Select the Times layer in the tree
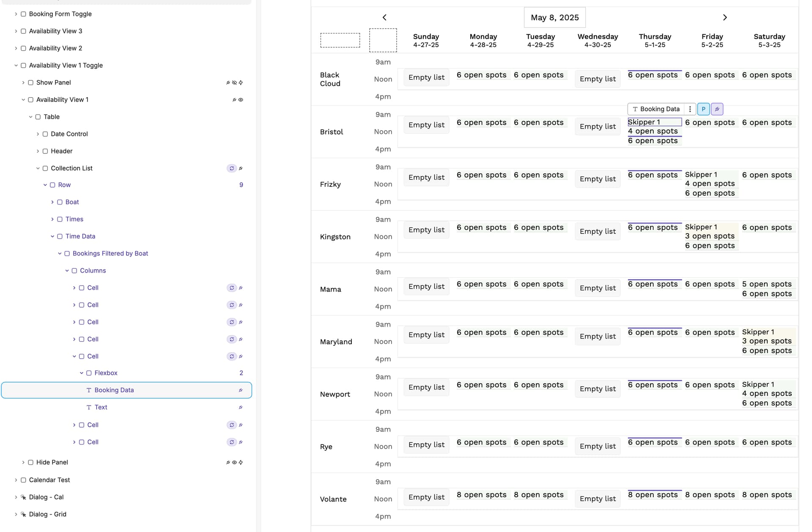Screen dimensions: 812x532 74,219
